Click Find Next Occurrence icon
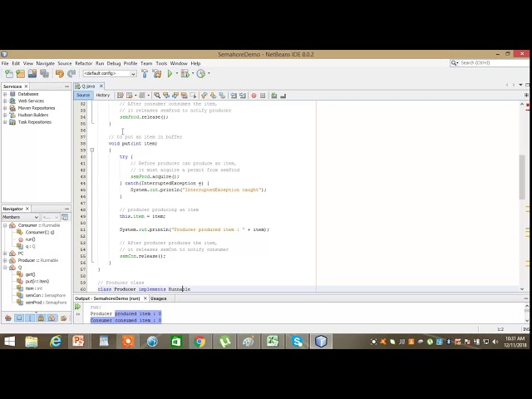Screen dimensions: 532x399 [x=175, y=96]
